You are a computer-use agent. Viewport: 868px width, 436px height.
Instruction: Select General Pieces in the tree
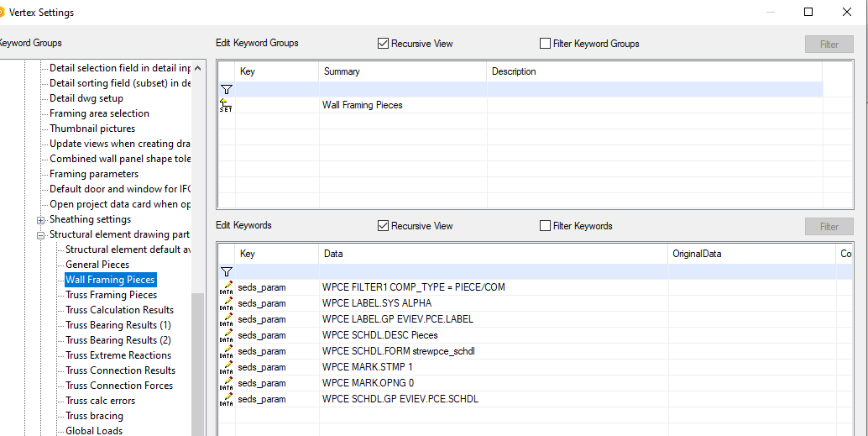pos(97,265)
